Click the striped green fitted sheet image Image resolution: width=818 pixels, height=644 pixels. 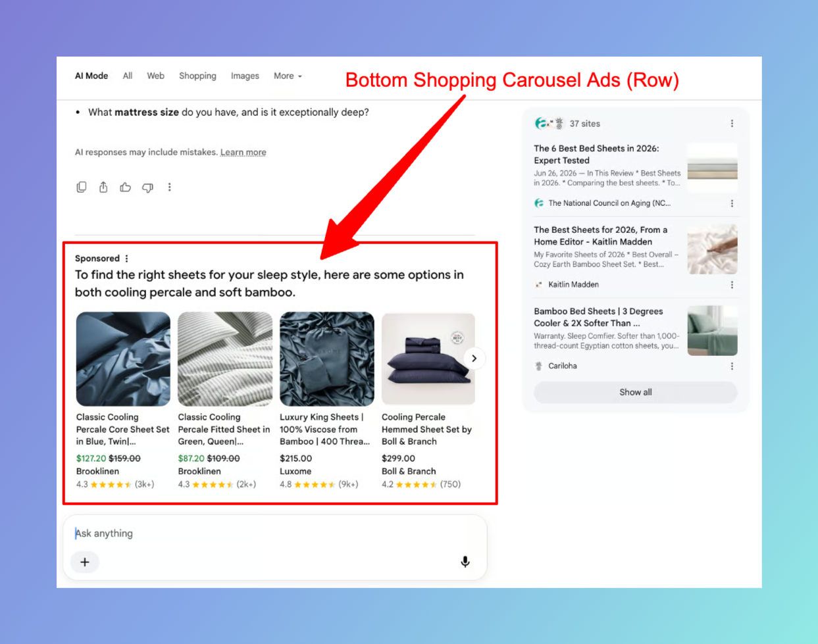[225, 359]
